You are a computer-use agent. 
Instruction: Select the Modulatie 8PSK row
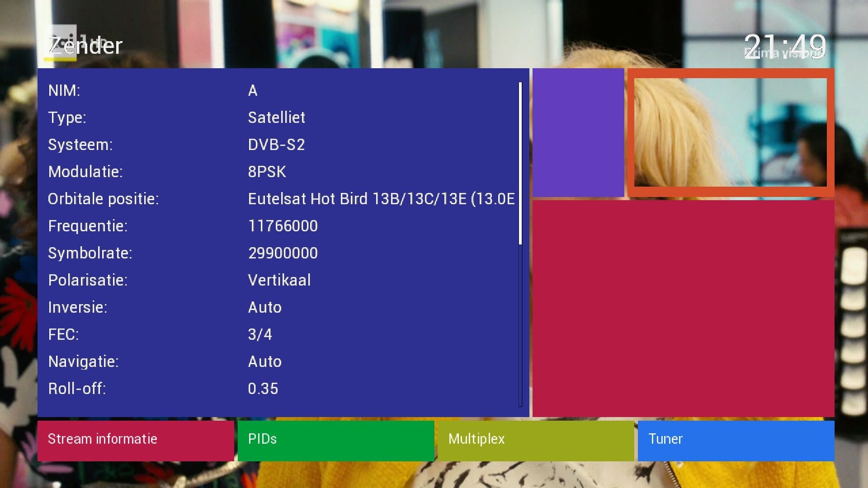(282, 172)
